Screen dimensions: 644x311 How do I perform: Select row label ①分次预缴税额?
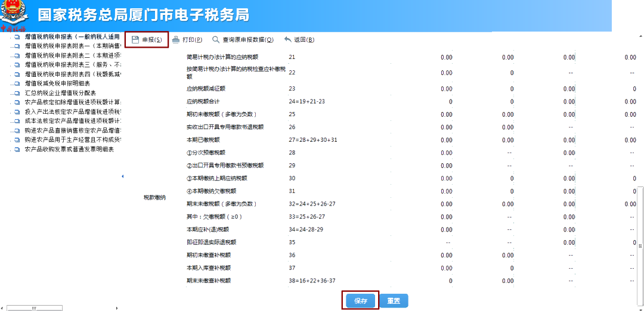[206, 153]
